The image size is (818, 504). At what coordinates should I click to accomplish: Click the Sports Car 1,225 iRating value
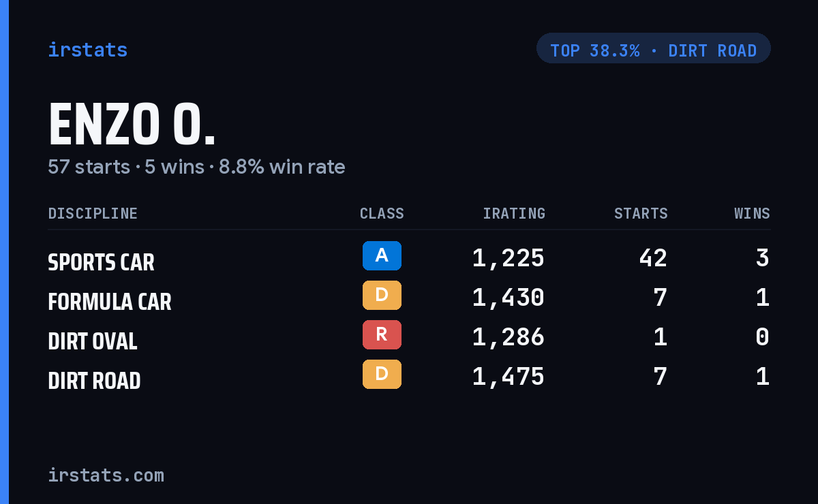coord(509,258)
